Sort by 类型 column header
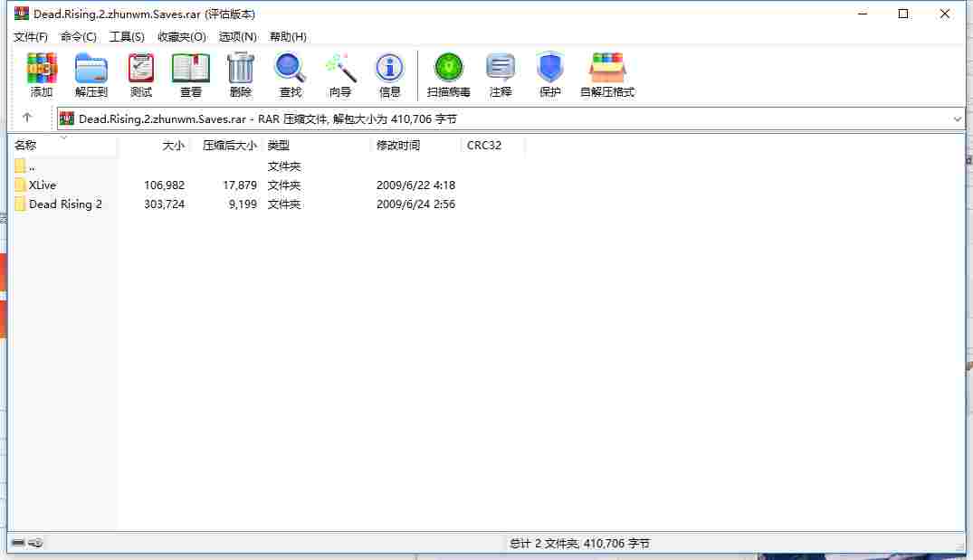 (279, 145)
